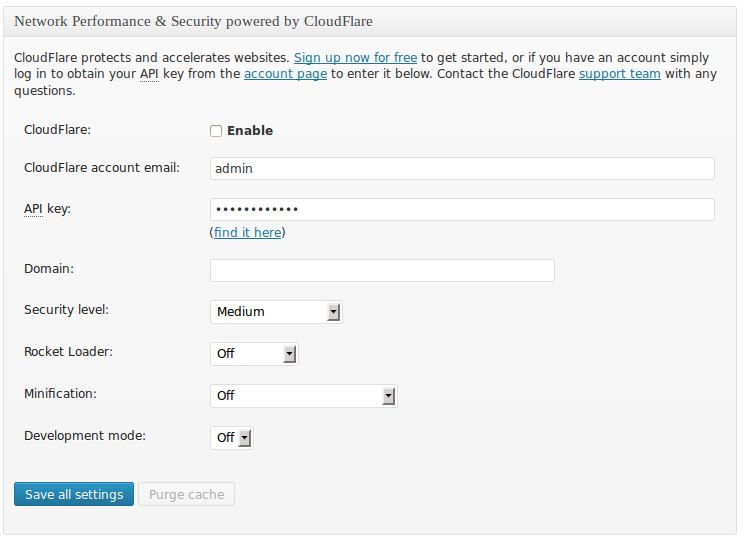Screen dimensions: 746x540
Task: Click the Purge cache button
Action: click(x=186, y=494)
